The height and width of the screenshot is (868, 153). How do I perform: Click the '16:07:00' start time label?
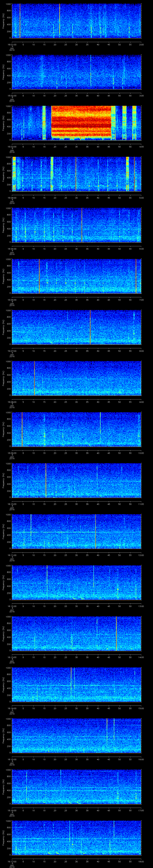[x=12, y=351]
